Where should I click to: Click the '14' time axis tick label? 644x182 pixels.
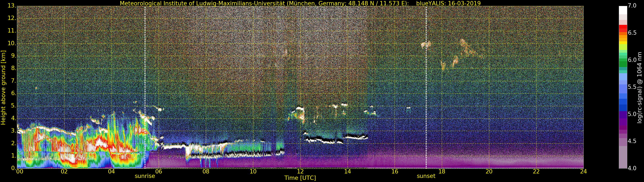pyautogui.click(x=348, y=171)
